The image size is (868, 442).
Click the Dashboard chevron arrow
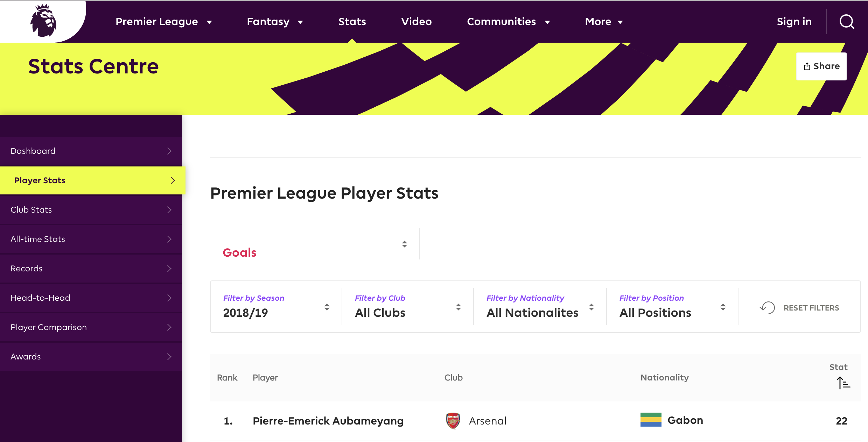[169, 151]
